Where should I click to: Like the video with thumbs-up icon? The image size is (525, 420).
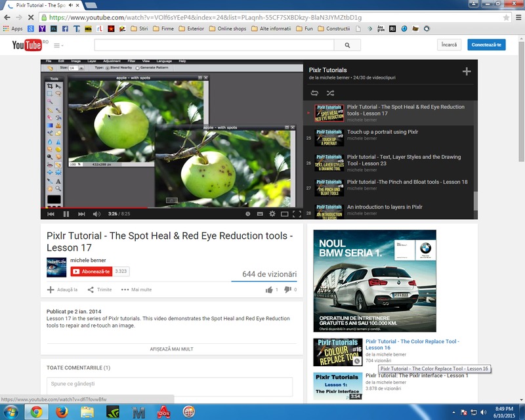[x=269, y=289]
